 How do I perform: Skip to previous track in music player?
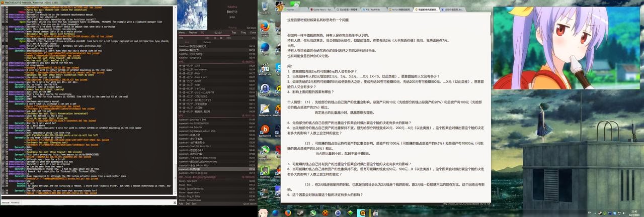pyautogui.click(x=207, y=38)
